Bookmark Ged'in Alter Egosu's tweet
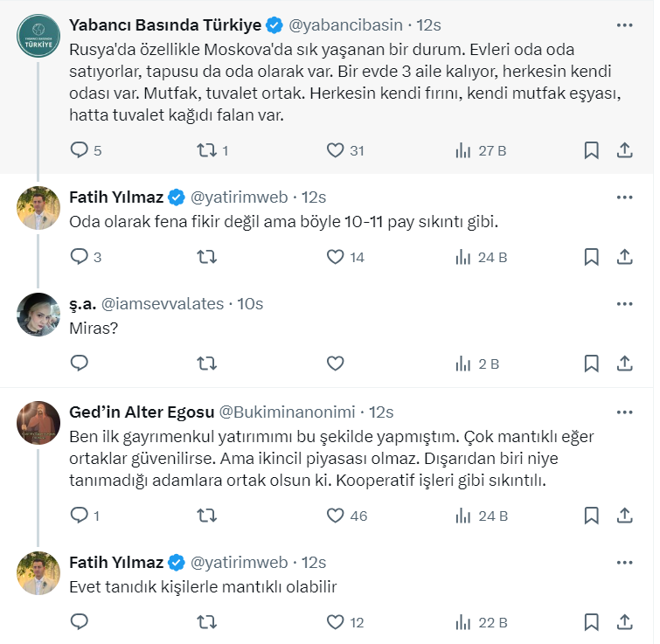 tap(591, 516)
